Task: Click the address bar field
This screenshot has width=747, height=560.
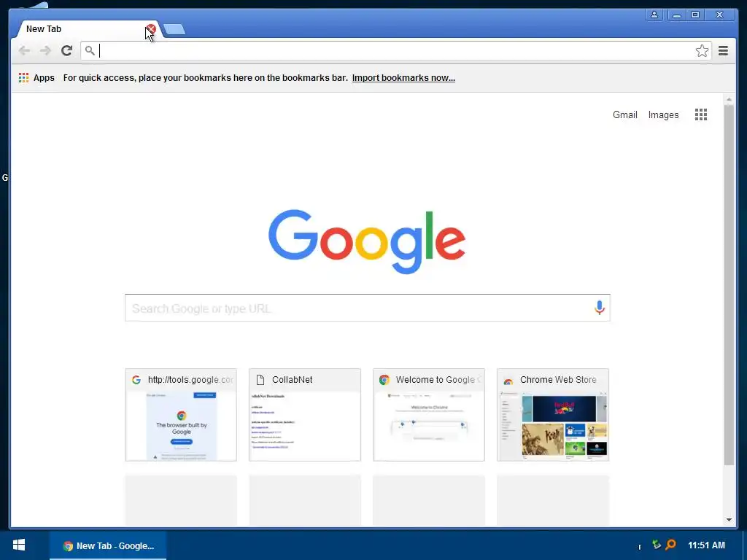Action: pos(395,50)
